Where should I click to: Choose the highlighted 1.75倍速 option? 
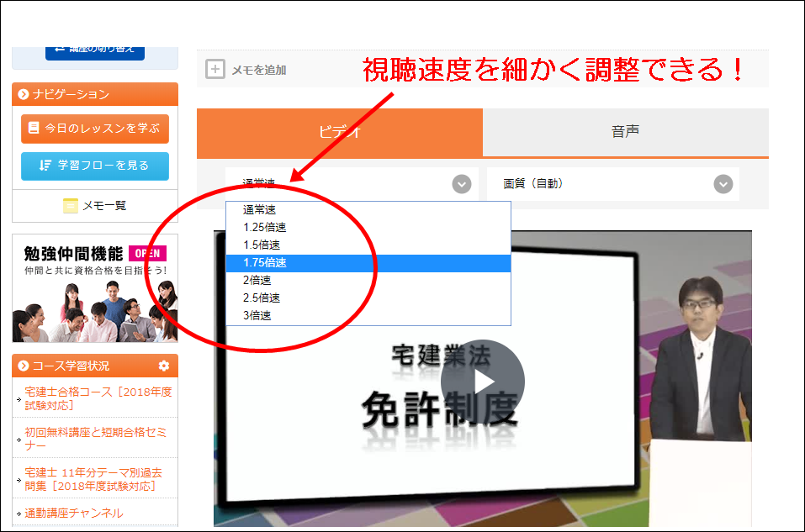click(x=368, y=263)
